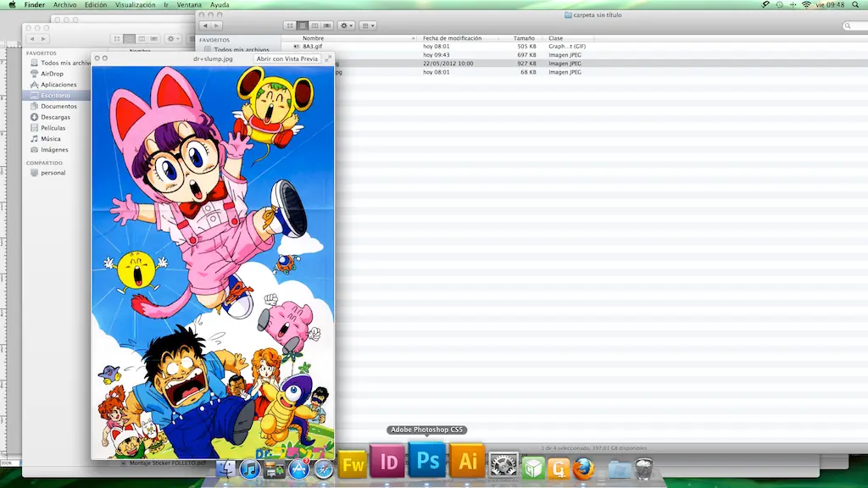Select Descargas in back Finder sidebar
This screenshot has height=488, width=868.
pos(55,117)
